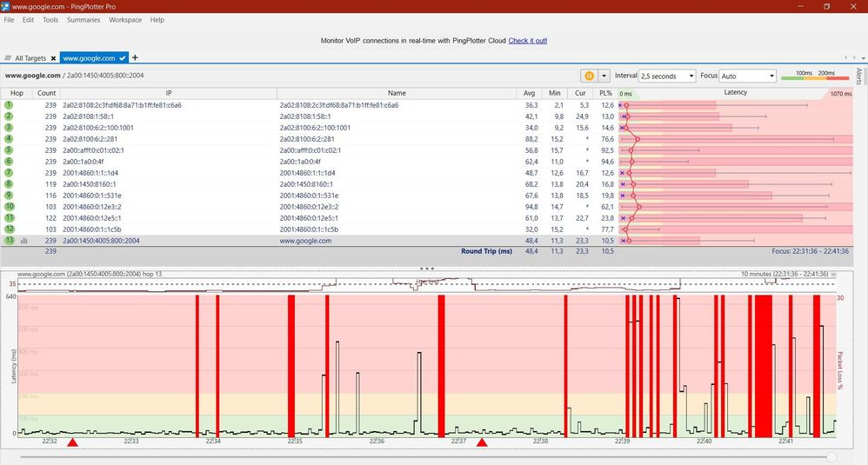Screen dimensions: 868x465
Task: Click the timeline slider handle at bottom
Action: coord(831,456)
